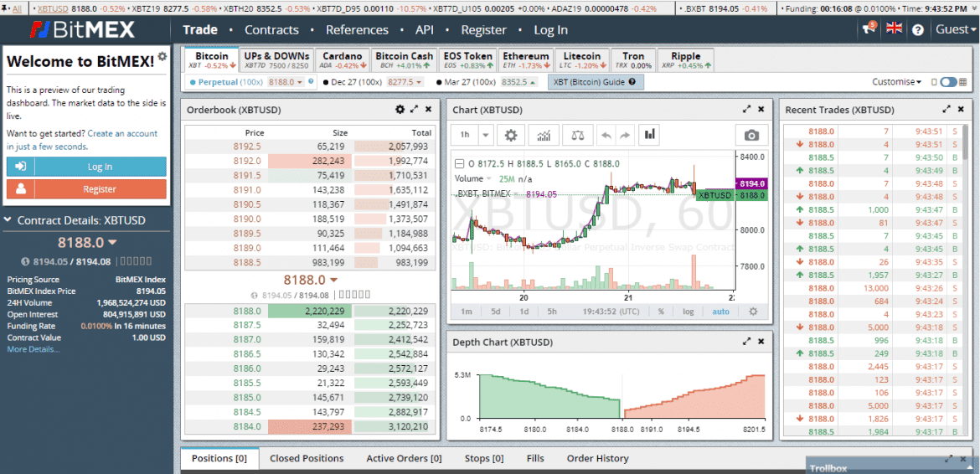Expand the Guest account menu
This screenshot has height=474, width=980.
(956, 29)
